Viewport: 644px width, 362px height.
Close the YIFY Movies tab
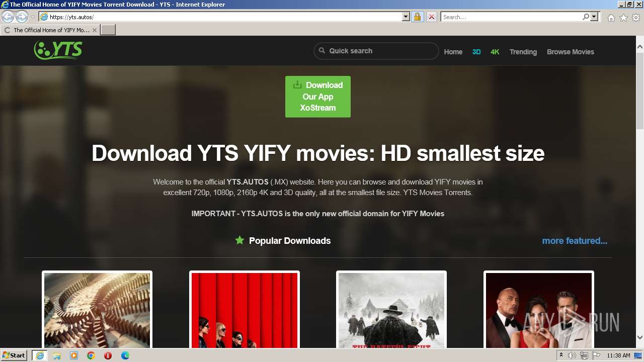[95, 30]
